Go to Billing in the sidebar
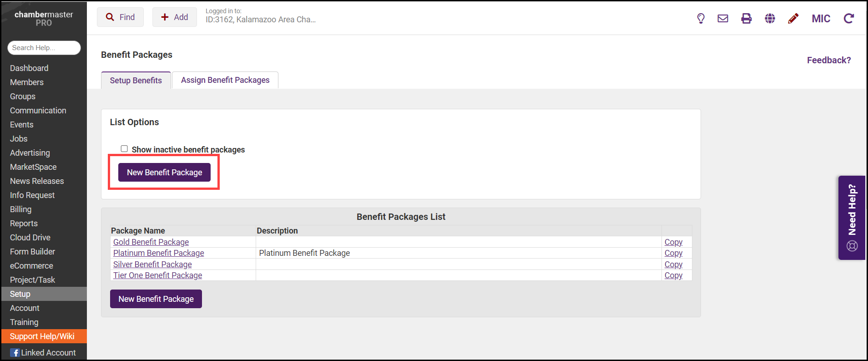868x361 pixels. click(21, 209)
